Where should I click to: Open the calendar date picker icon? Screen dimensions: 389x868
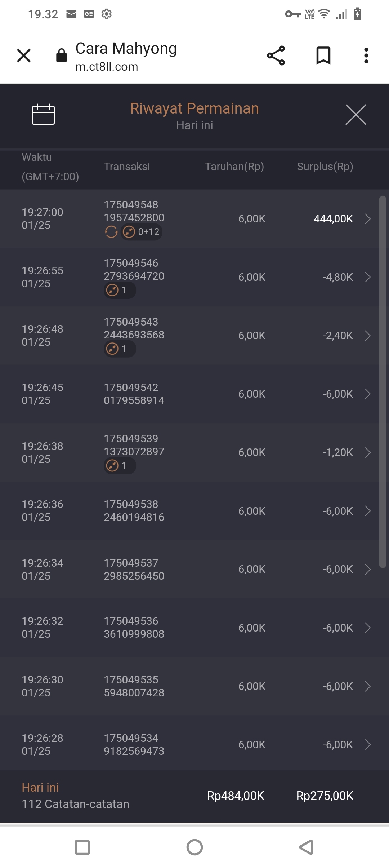[43, 115]
